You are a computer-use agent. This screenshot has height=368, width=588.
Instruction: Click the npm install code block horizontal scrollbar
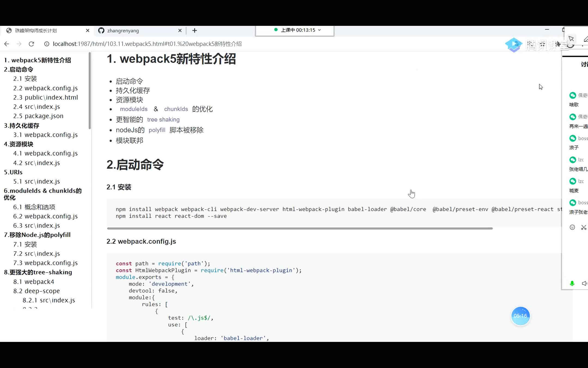[x=300, y=228]
